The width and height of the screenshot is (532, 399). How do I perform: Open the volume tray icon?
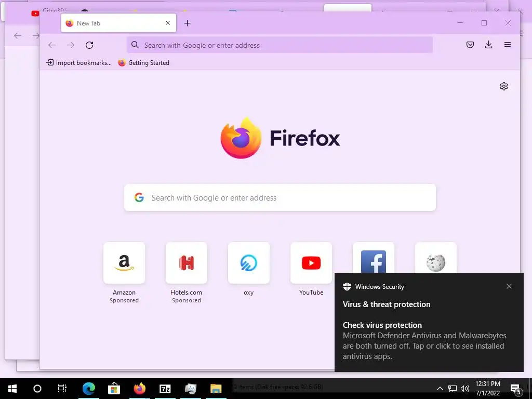(x=465, y=389)
